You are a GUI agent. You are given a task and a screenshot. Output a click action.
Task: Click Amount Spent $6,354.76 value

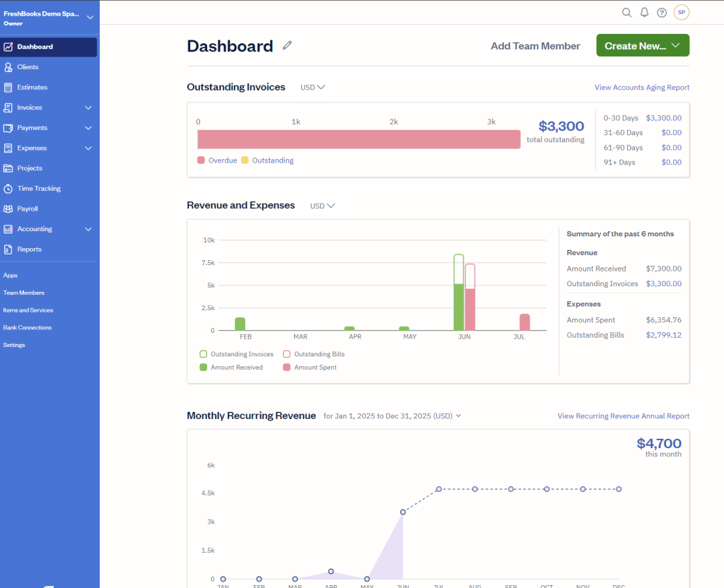663,320
